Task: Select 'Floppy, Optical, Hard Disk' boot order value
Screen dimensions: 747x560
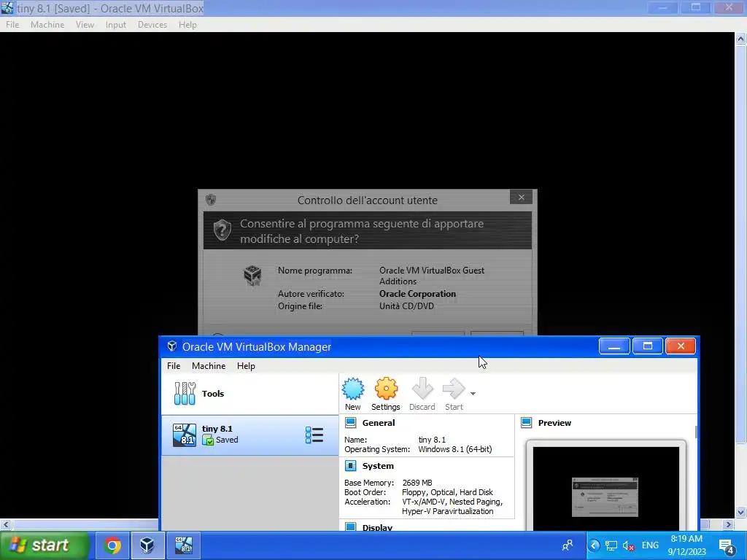Action: point(447,492)
